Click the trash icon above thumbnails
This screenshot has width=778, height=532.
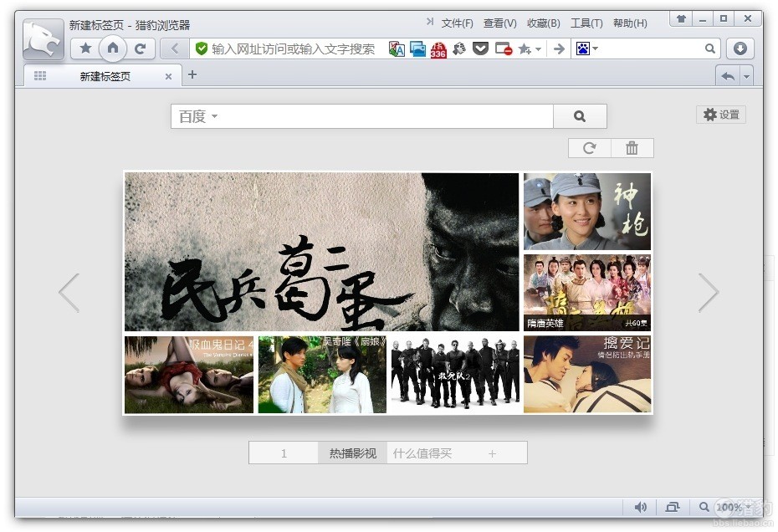tap(632, 148)
